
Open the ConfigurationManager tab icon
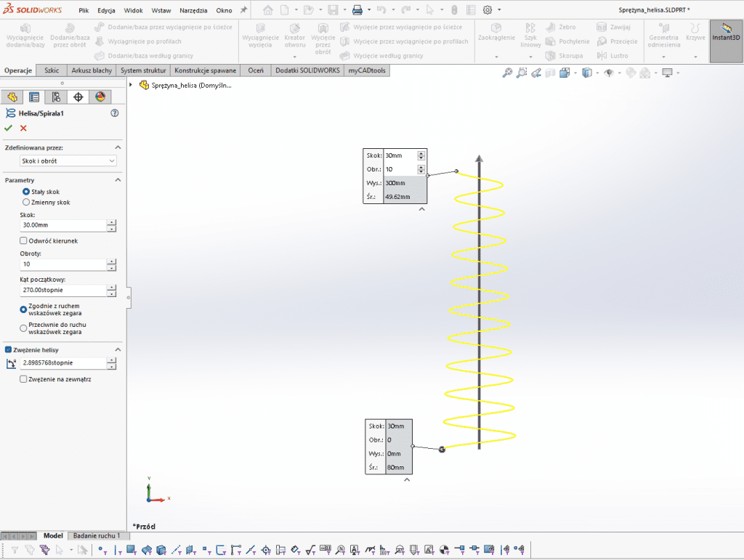click(x=56, y=97)
